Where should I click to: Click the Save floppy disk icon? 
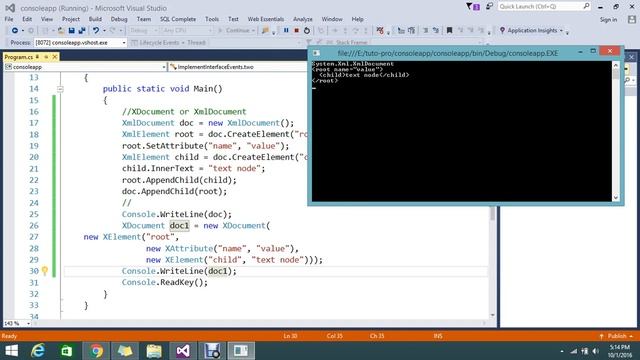click(71, 31)
